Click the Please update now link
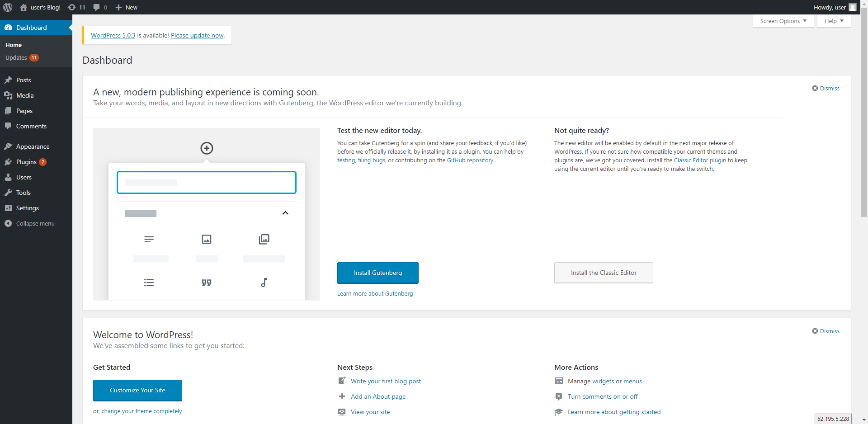Viewport: 868px width, 424px height. pos(197,35)
